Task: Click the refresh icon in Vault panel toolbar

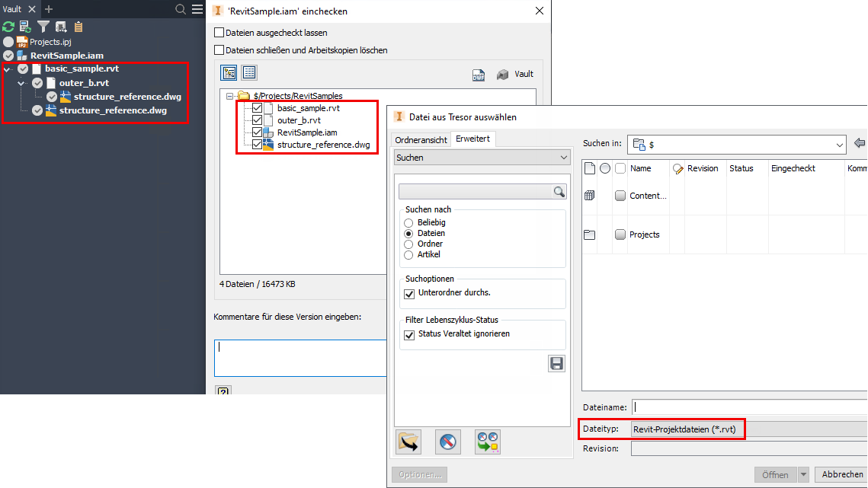Action: point(8,27)
